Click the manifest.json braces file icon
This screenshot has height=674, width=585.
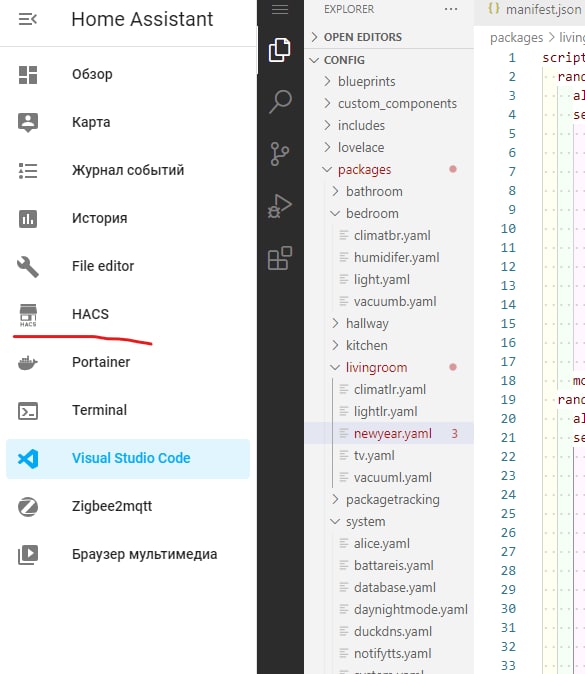point(494,9)
